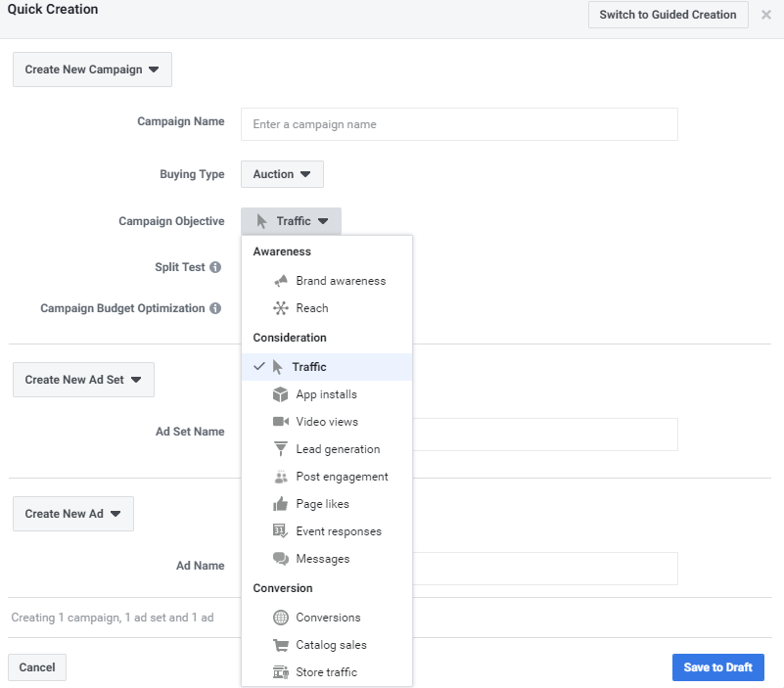Select the checked Traffic option
The width and height of the screenshot is (784, 688).
point(327,367)
